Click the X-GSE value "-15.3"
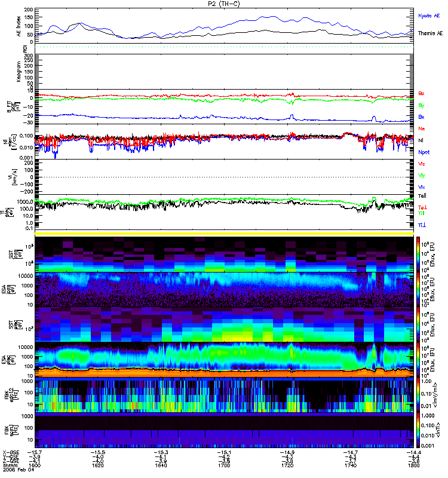 point(161,452)
